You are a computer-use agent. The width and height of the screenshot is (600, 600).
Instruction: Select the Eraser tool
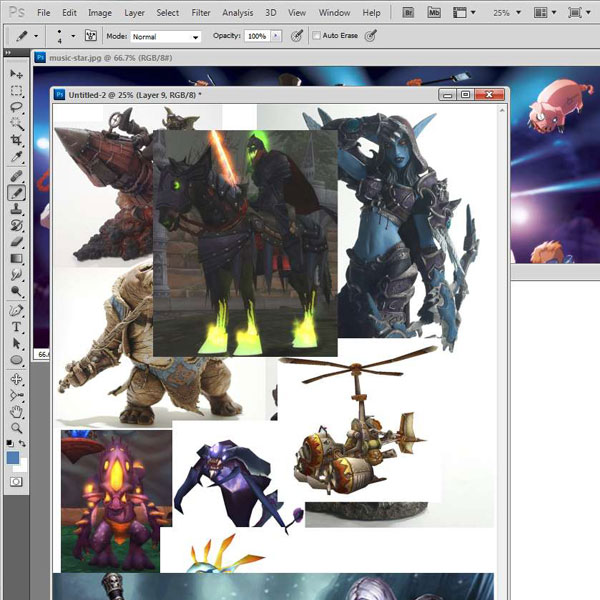pyautogui.click(x=16, y=242)
